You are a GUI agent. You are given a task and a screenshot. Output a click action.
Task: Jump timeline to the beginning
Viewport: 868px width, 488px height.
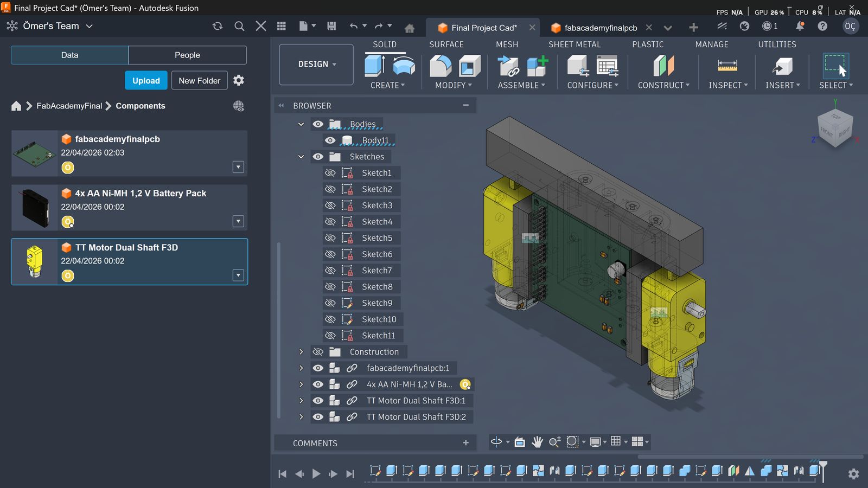point(282,474)
